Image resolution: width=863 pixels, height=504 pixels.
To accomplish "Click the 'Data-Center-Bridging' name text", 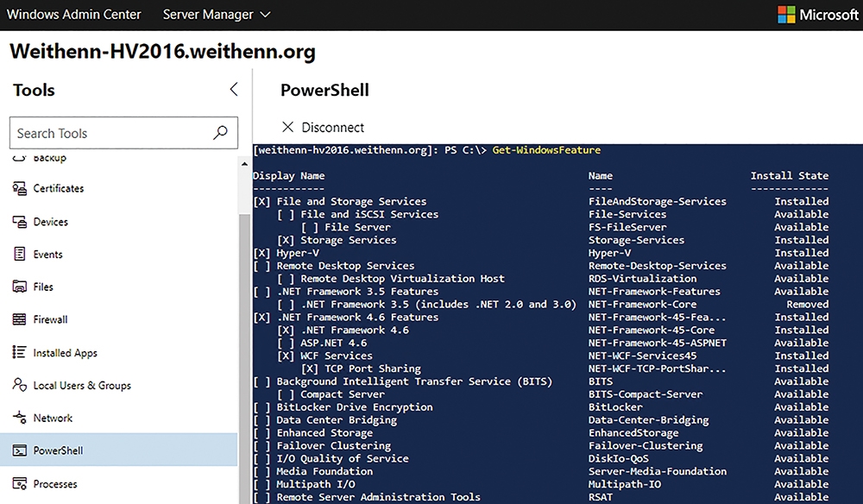I will pyautogui.click(x=648, y=419).
